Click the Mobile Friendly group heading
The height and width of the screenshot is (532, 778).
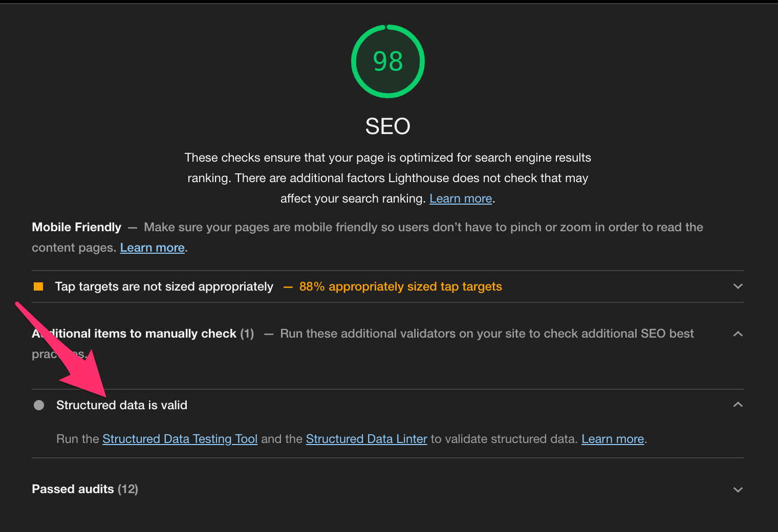(77, 227)
